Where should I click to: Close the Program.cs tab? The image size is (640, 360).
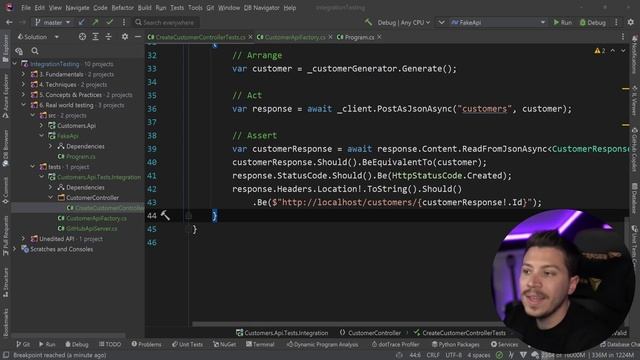380,37
